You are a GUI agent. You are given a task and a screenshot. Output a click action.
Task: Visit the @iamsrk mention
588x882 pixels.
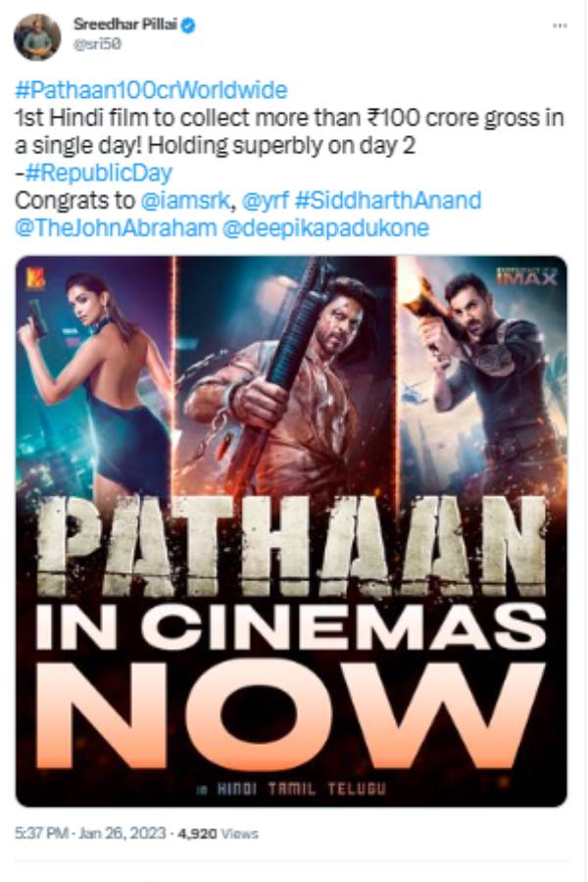(185, 200)
